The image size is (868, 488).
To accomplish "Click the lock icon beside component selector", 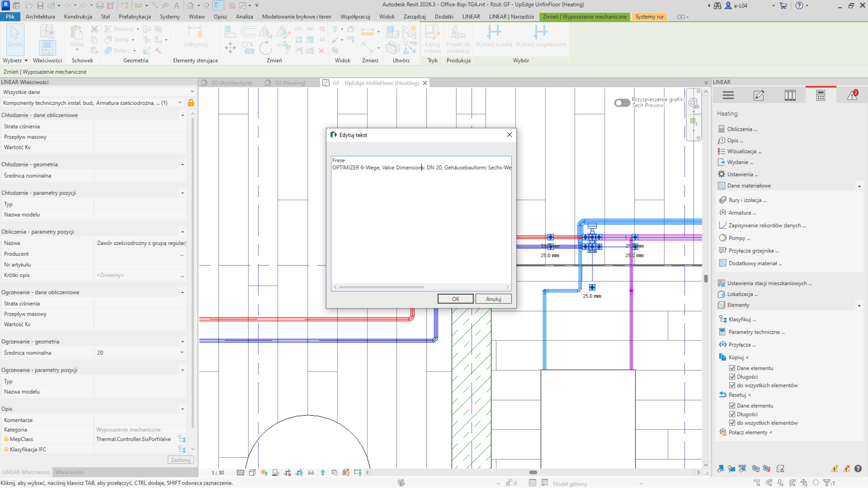I will 191,103.
